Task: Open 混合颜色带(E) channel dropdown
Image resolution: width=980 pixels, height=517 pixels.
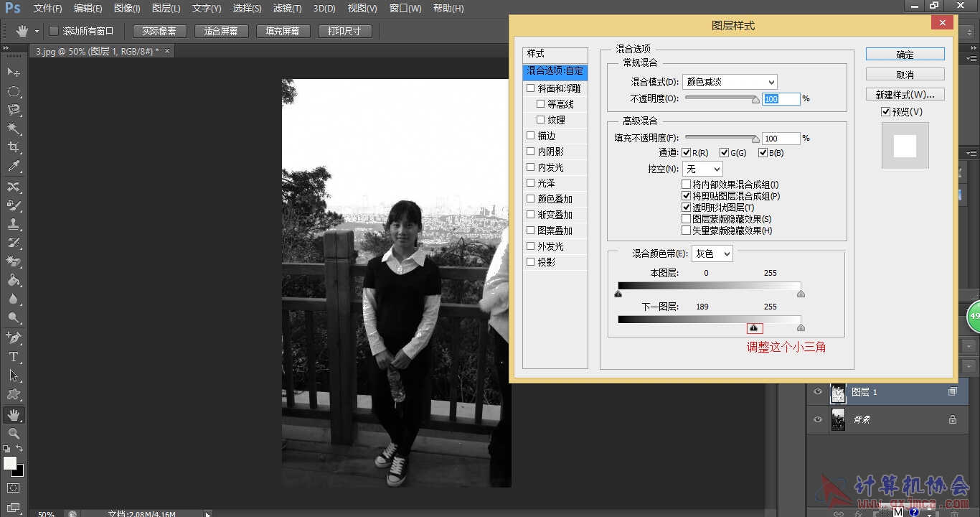Action: point(712,253)
